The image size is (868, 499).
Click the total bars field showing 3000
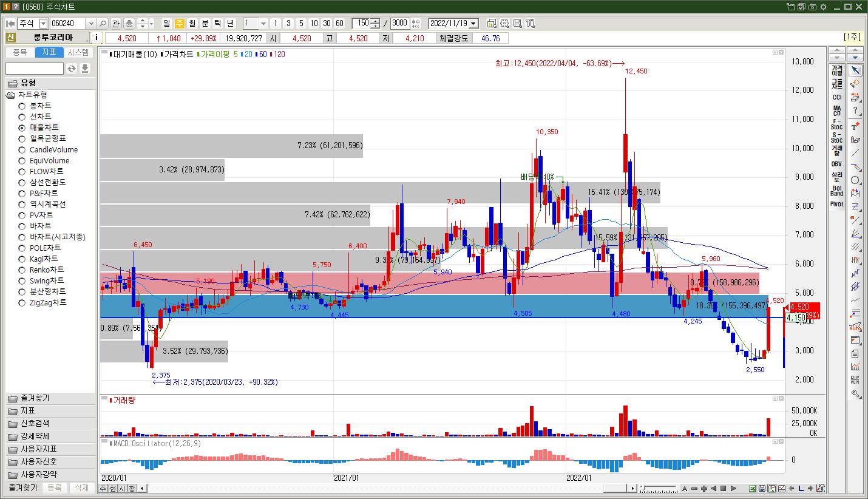coord(400,23)
